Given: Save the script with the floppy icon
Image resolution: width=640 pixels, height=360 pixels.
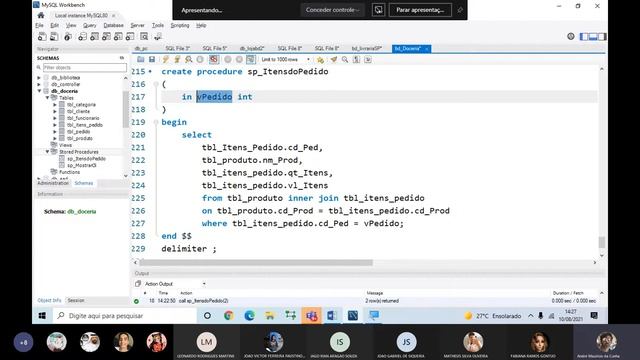Looking at the screenshot, I should pyautogui.click(x=152, y=60).
